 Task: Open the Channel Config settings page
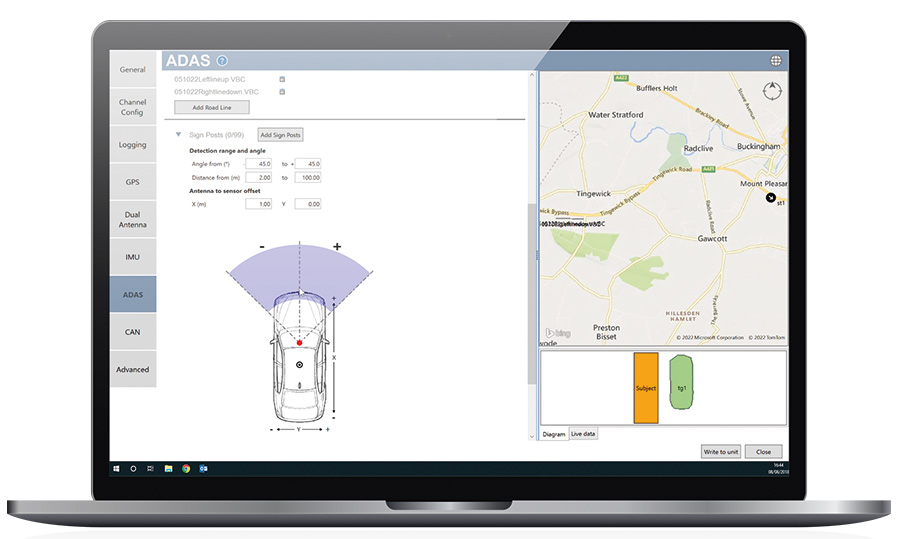click(x=132, y=107)
